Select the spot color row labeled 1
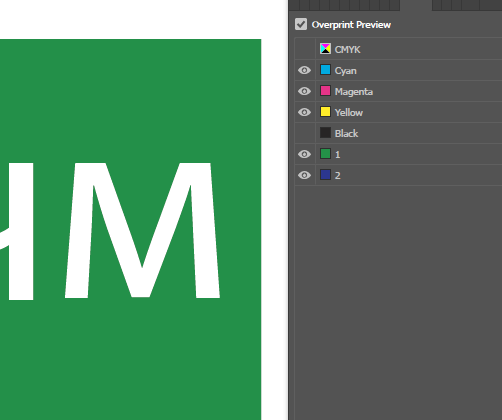Screen dimensions: 502x420 click(x=338, y=155)
